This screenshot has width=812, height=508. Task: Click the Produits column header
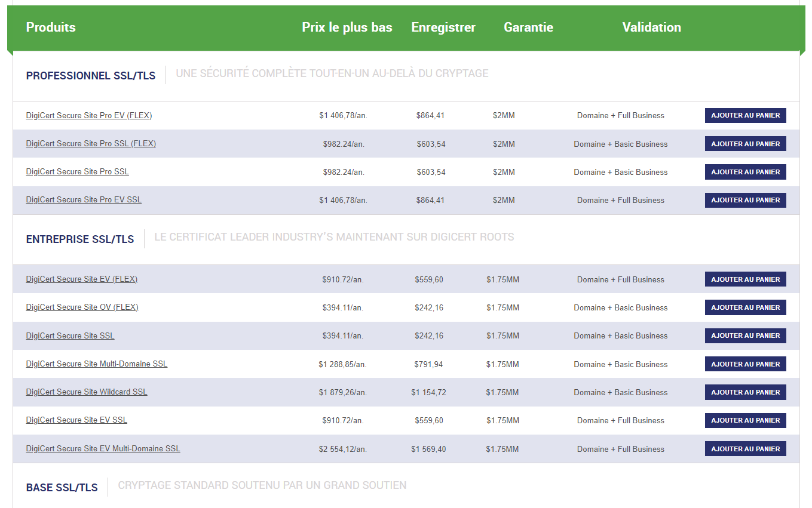point(51,27)
